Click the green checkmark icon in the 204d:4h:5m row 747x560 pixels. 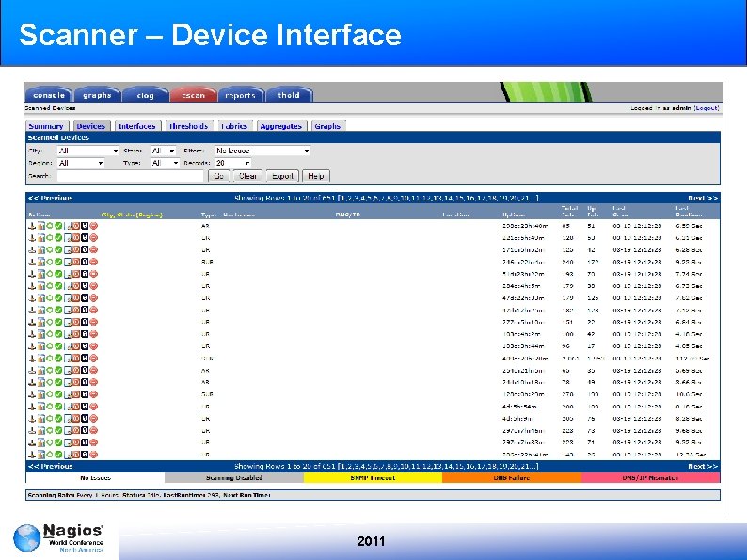pos(58,286)
